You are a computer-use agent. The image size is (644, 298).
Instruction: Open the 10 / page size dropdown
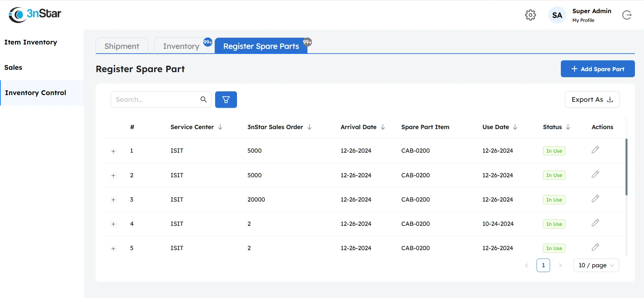[596, 265]
